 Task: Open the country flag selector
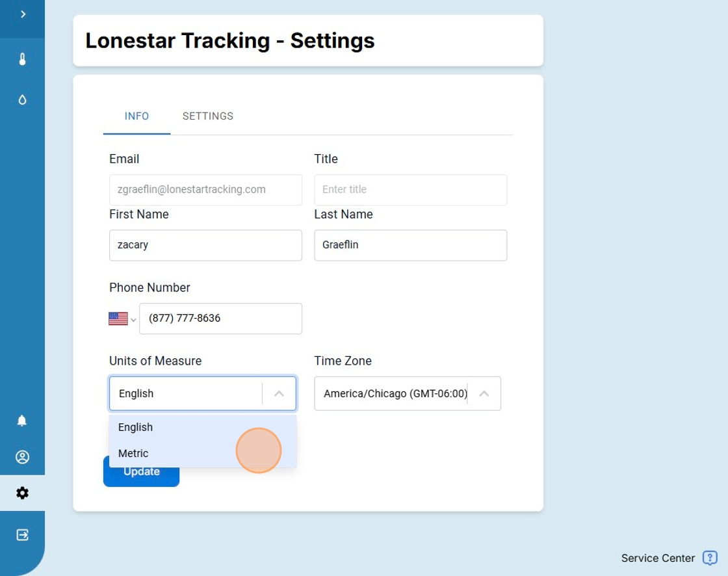[122, 319]
